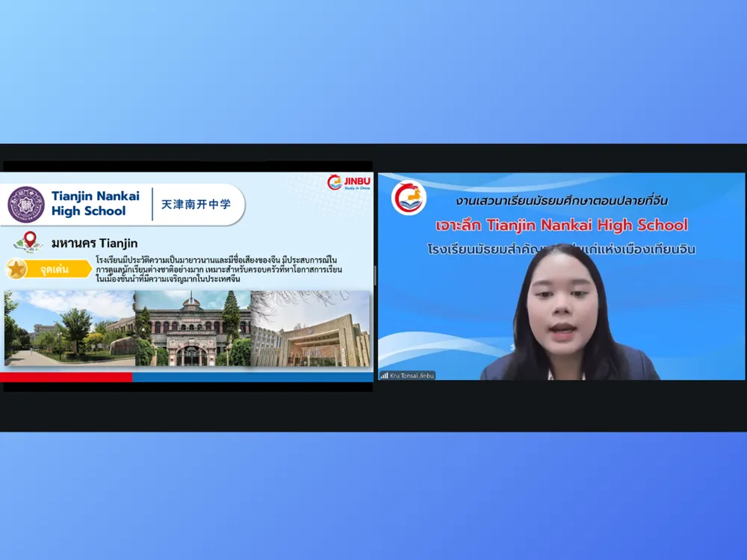The width and height of the screenshot is (747, 560).
Task: Click the JINBU Study in China logo
Action: [x=349, y=182]
